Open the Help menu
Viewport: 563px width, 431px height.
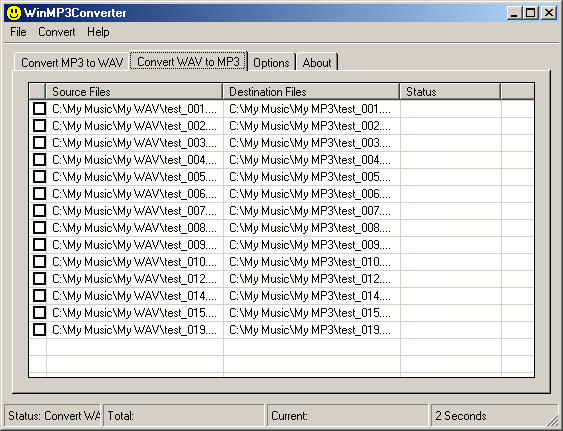(98, 32)
